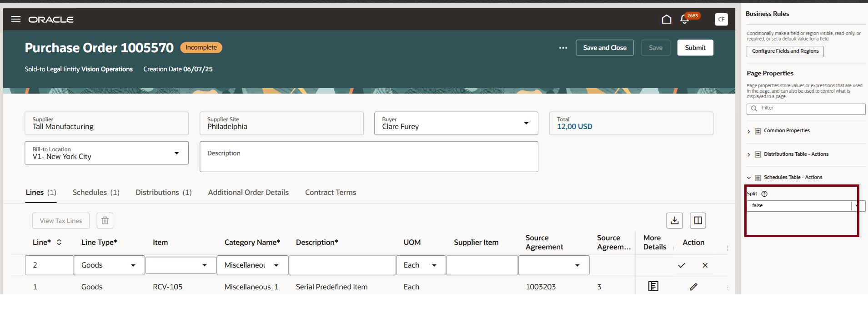Open the hamburger navigation menu
This screenshot has height=318, width=868.
click(16, 19)
